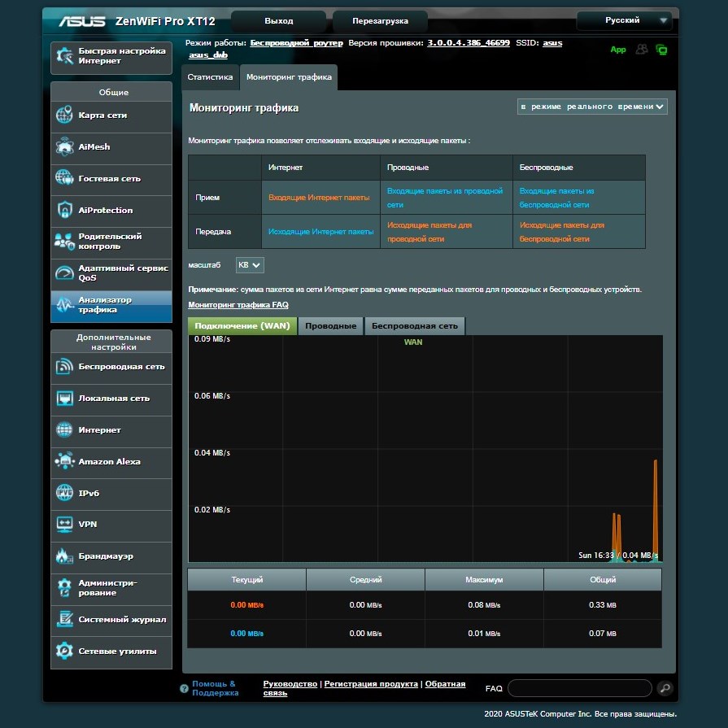Open the Network Map (Карта сети) icon
Screen dimensions: 728x728
(64, 116)
